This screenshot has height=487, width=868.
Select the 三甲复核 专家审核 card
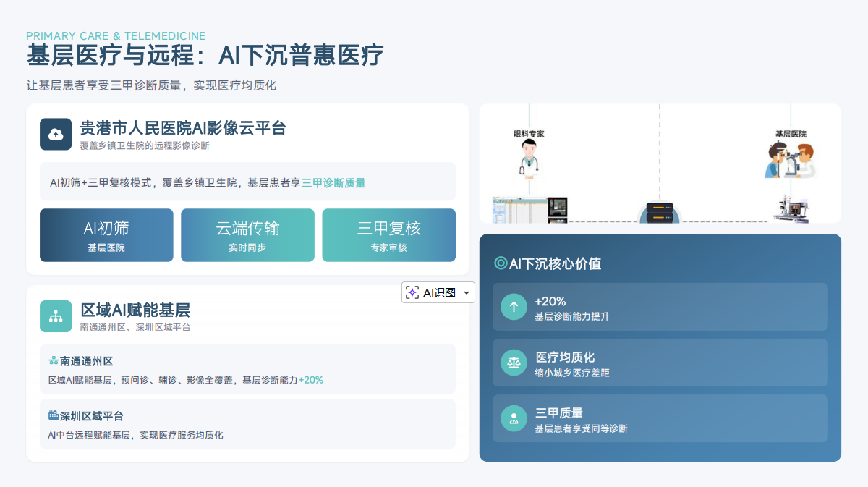pyautogui.click(x=388, y=235)
